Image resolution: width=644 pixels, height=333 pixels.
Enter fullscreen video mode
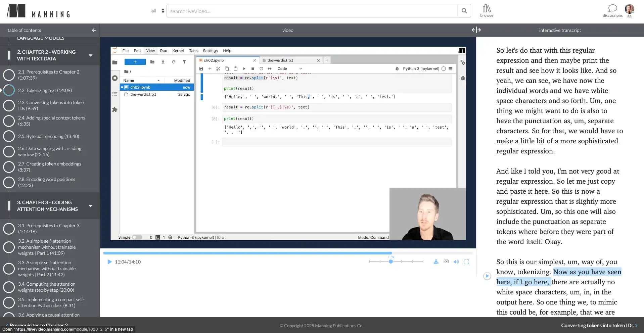(466, 261)
